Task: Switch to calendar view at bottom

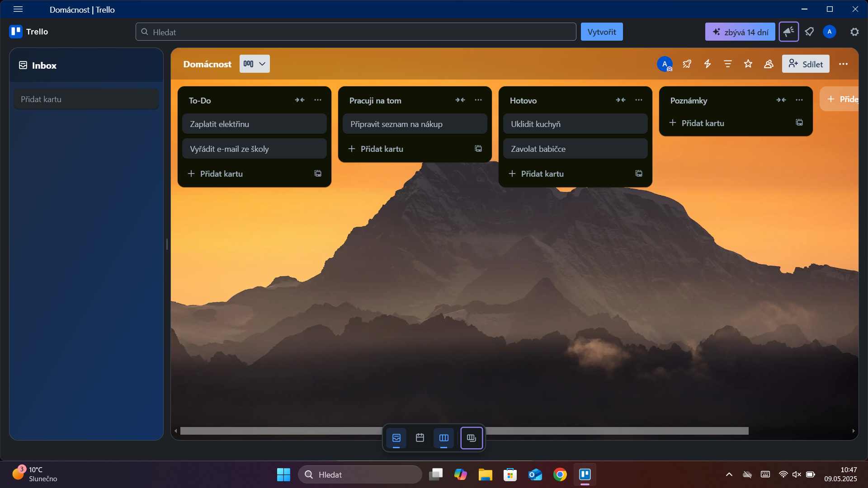Action: [420, 437]
